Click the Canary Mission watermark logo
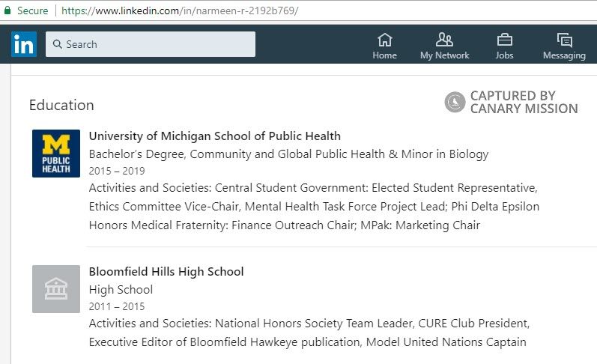Screen dimensions: 597x364 (x=455, y=103)
